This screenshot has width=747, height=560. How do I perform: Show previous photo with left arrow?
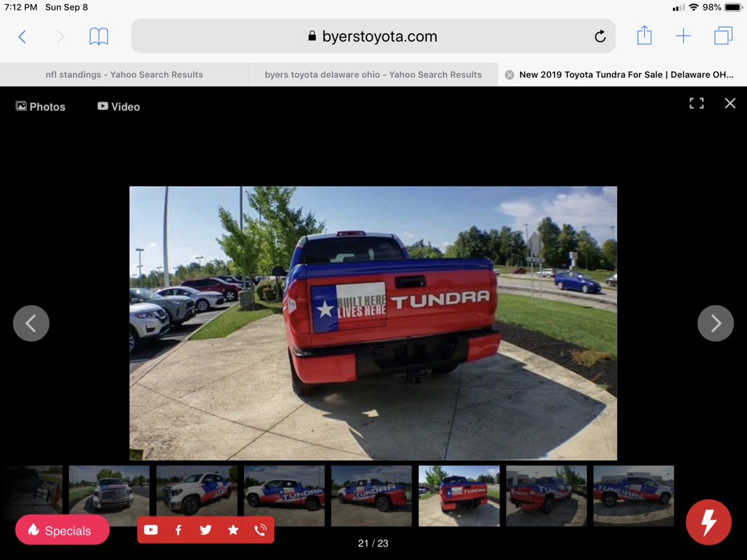pyautogui.click(x=31, y=323)
